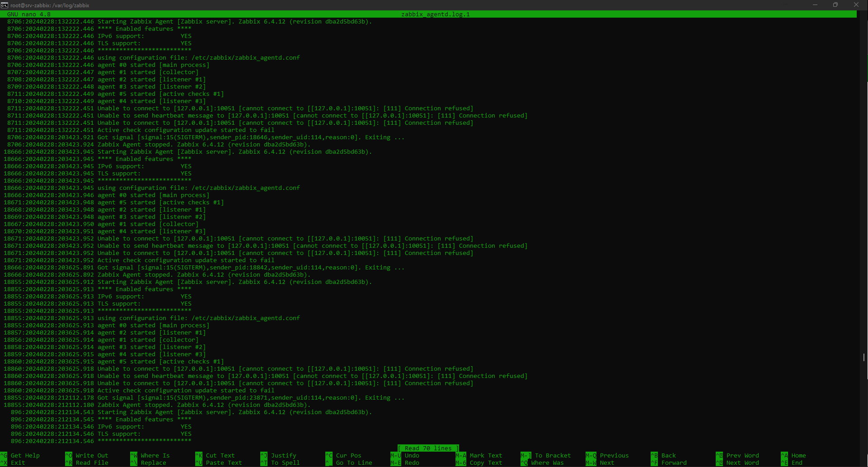Image resolution: width=868 pixels, height=467 pixels.
Task: Click the 'GNU nano 4.8' header text
Action: coord(29,14)
